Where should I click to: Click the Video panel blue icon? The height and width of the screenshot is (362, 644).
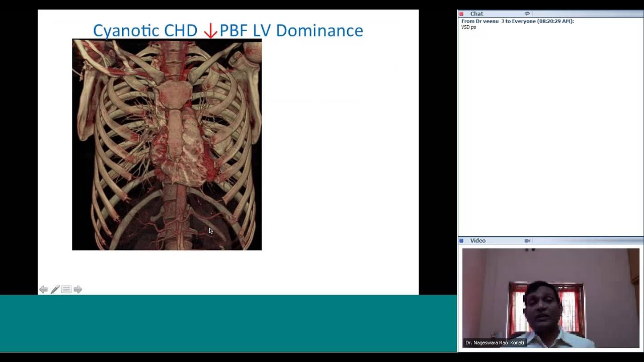pyautogui.click(x=461, y=241)
